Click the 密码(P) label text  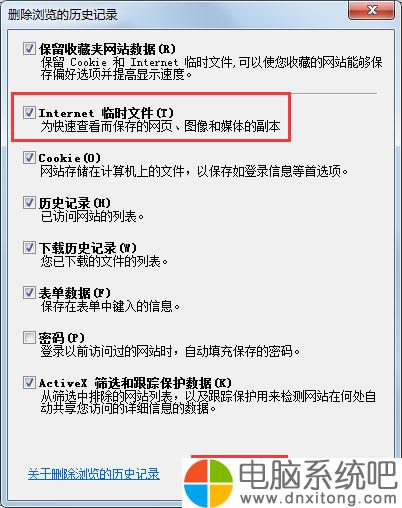coord(61,338)
